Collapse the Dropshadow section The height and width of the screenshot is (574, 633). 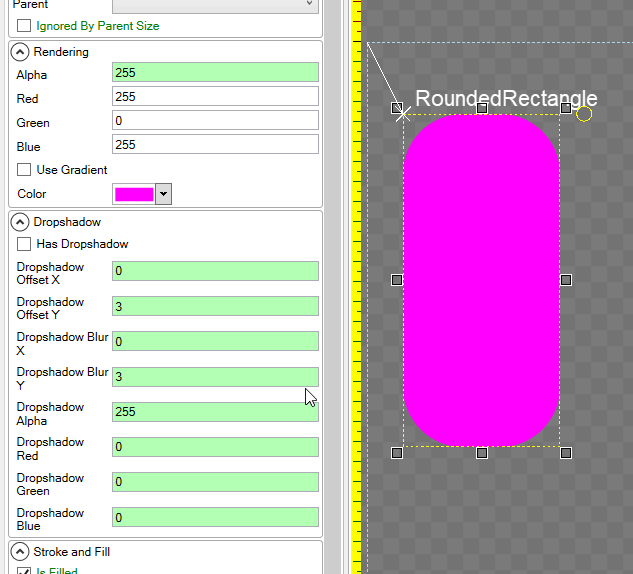pos(20,222)
